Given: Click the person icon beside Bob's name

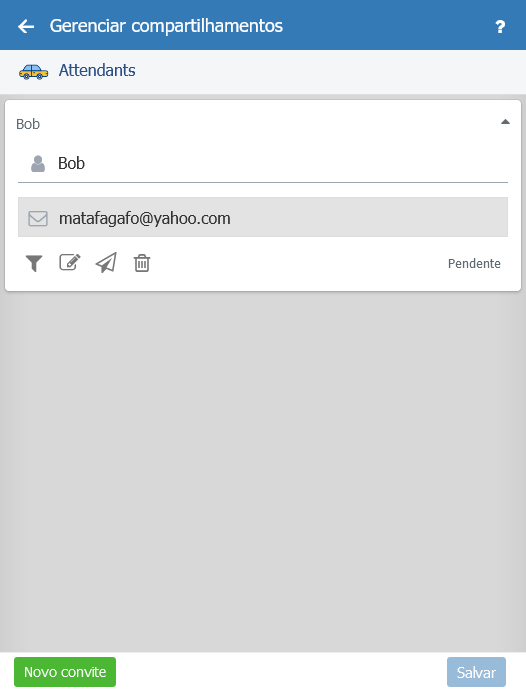Looking at the screenshot, I should [38, 163].
